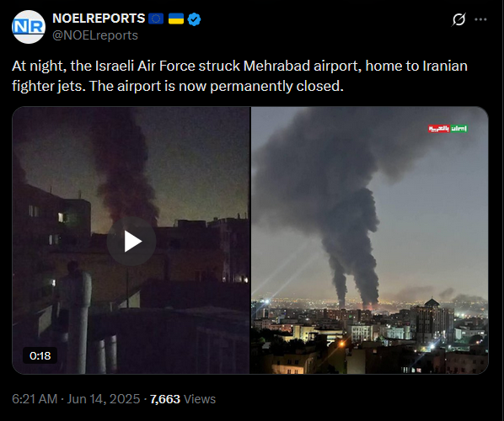Open the three-dot more options menu
Screen dimensions: 504x421
pyautogui.click(x=480, y=19)
